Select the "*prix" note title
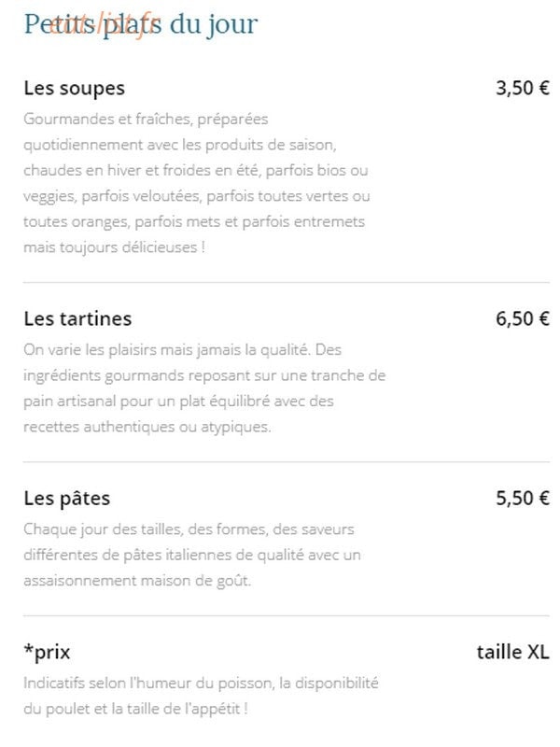The height and width of the screenshot is (747, 560). click(x=47, y=652)
